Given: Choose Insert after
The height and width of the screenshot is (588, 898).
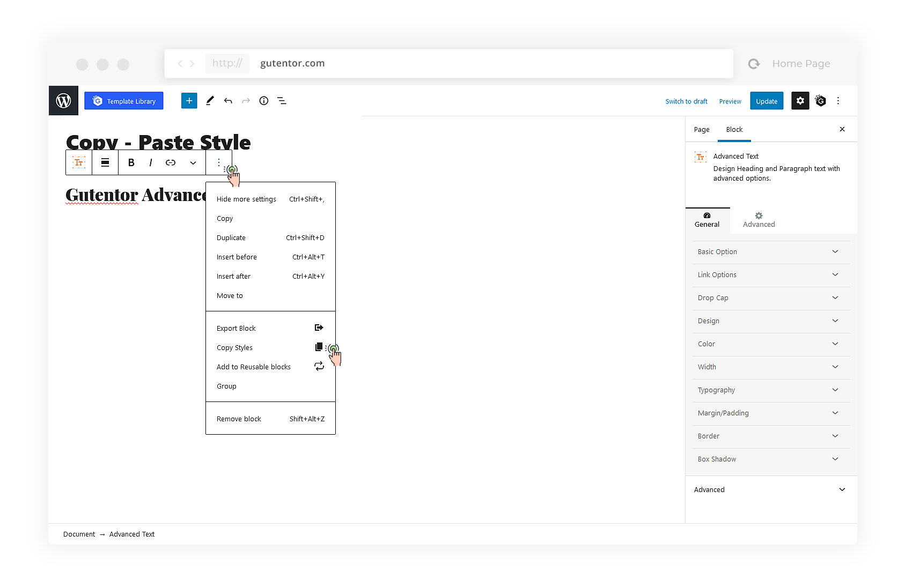Looking at the screenshot, I should 270,276.
